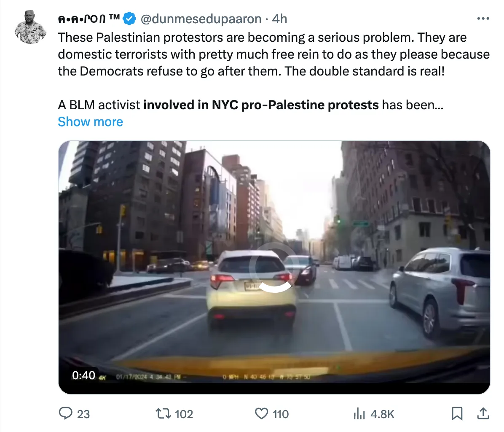Bookmark this tweet

(x=457, y=414)
